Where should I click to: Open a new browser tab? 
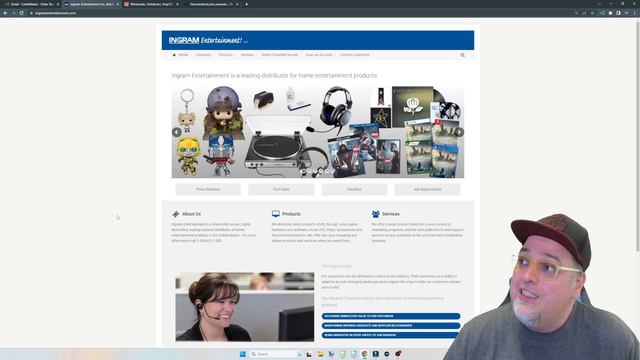tap(247, 4)
